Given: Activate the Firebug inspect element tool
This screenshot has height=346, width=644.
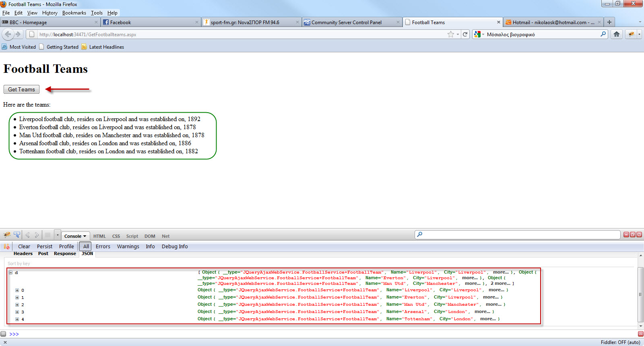Looking at the screenshot, I should pos(17,235).
